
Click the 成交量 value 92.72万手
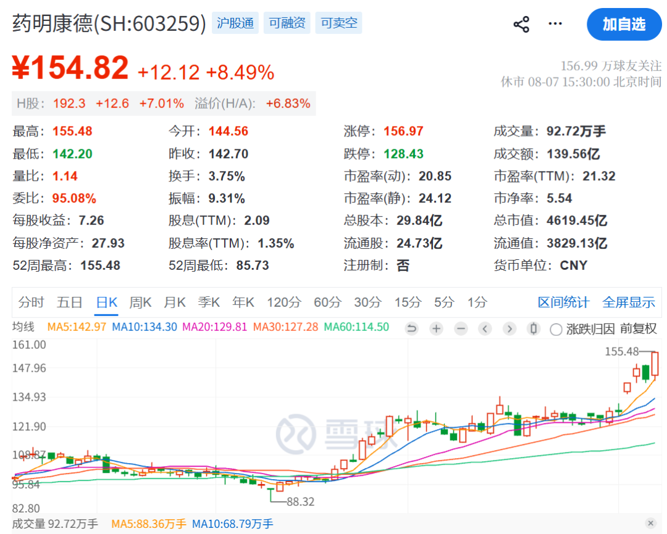point(576,131)
